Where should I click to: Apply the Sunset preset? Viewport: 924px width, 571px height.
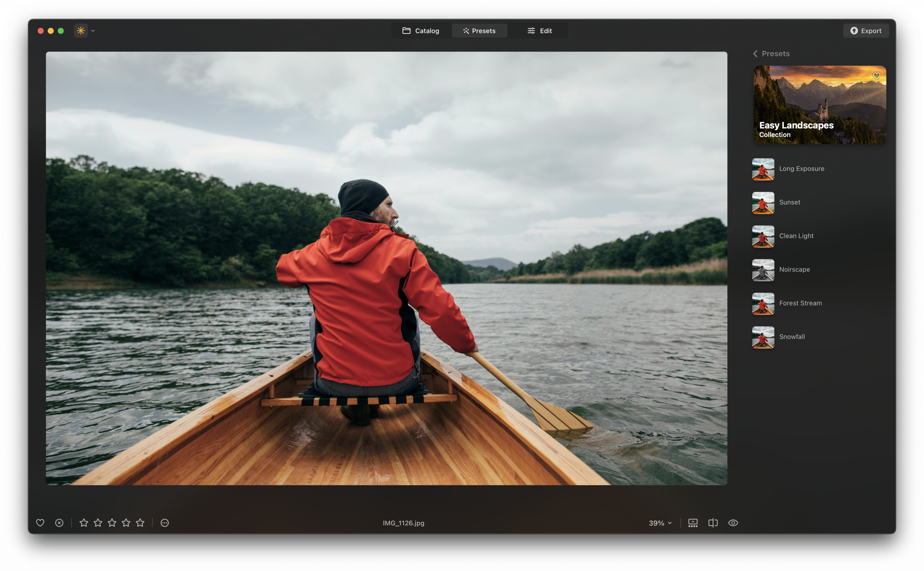[819, 202]
